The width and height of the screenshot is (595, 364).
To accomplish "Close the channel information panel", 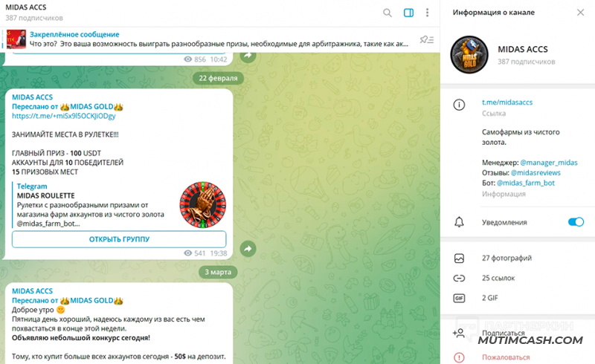I will point(581,13).
